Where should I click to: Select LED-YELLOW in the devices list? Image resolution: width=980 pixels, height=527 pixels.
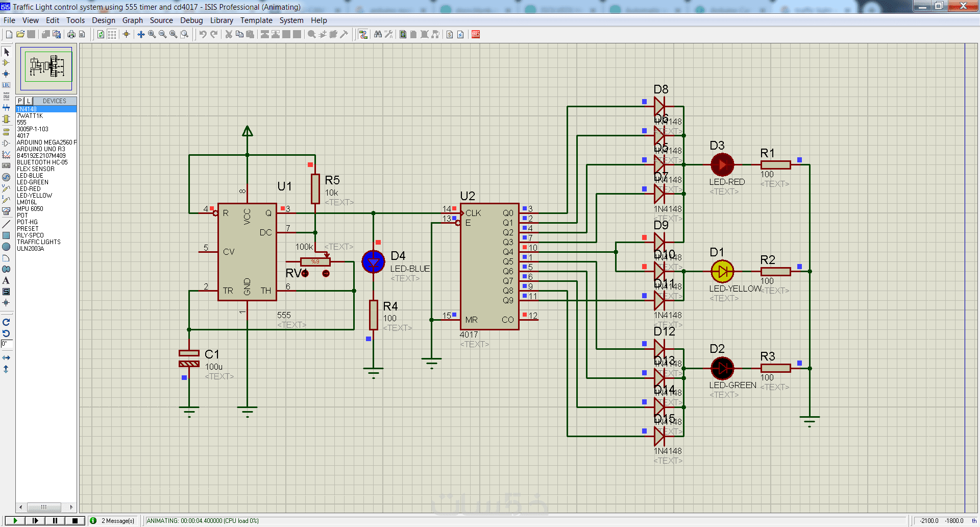[x=34, y=196]
